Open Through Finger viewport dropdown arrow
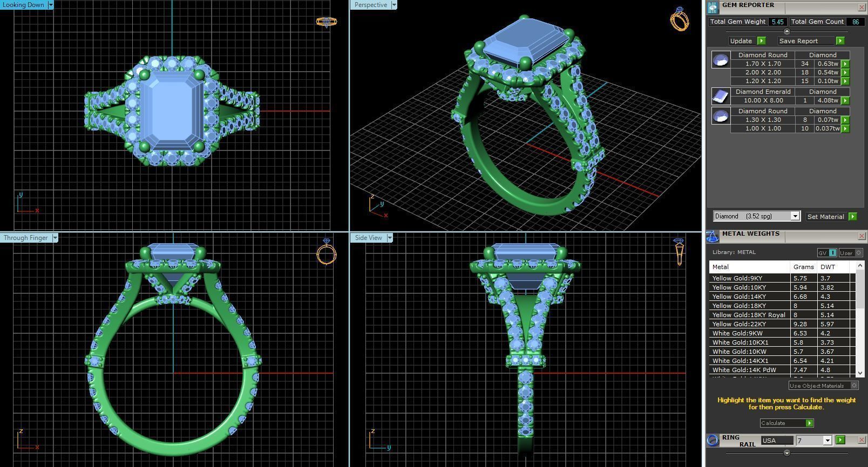This screenshot has width=868, height=467. 55,238
